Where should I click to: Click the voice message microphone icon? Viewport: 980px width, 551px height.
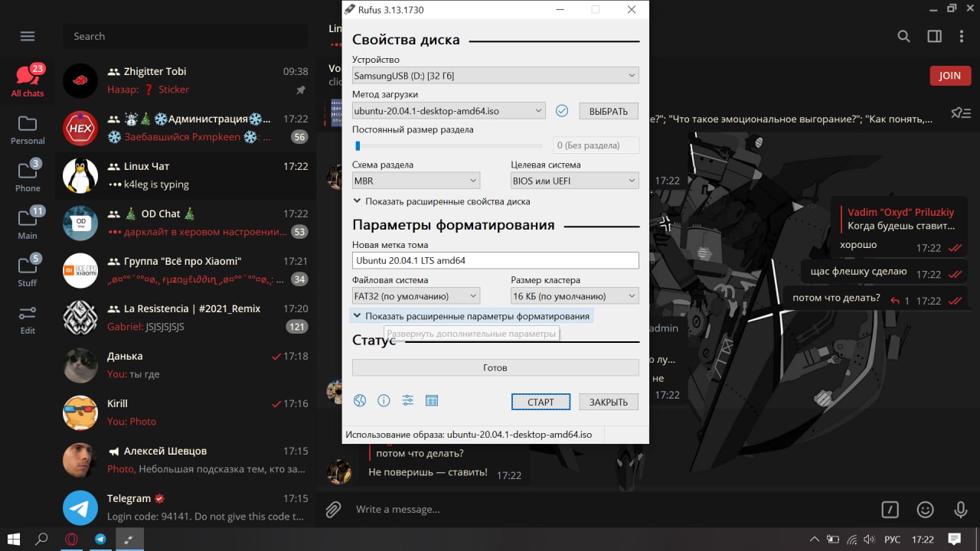[961, 509]
